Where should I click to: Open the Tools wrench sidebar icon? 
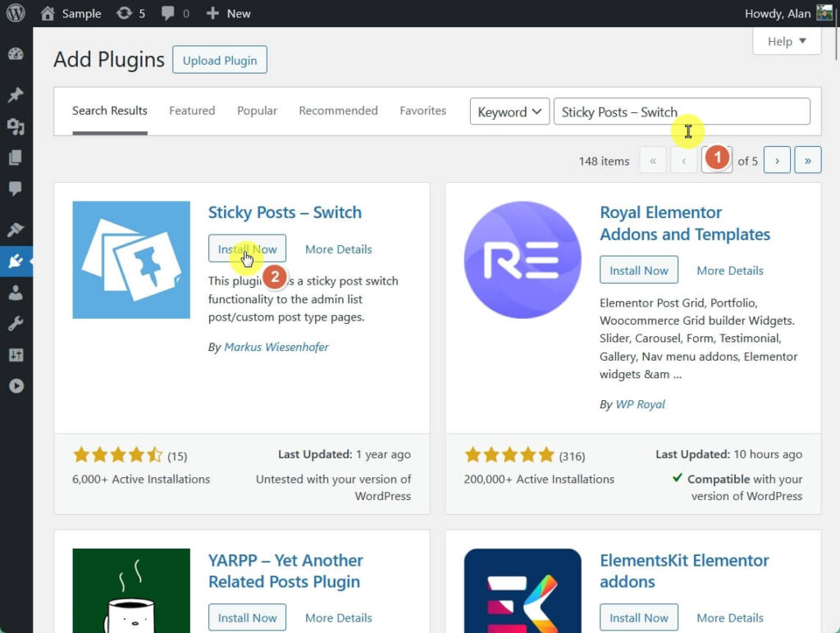coord(16,323)
